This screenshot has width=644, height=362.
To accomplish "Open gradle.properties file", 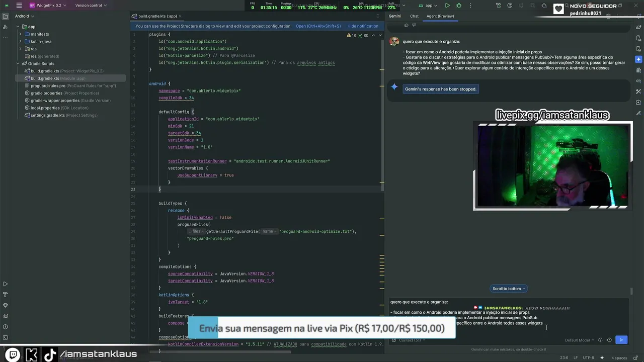I will (x=61, y=93).
